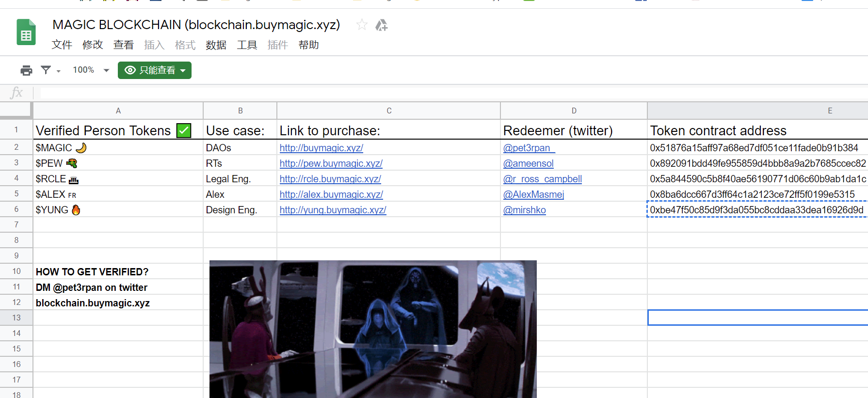Select the Legal Eng. cell
Viewport: 868px width, 398px height.
pos(241,179)
